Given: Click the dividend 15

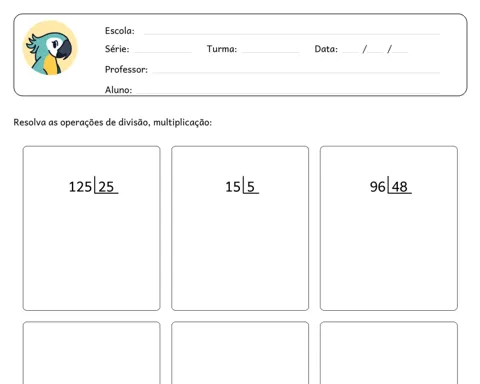Looking at the screenshot, I should (x=233, y=187).
